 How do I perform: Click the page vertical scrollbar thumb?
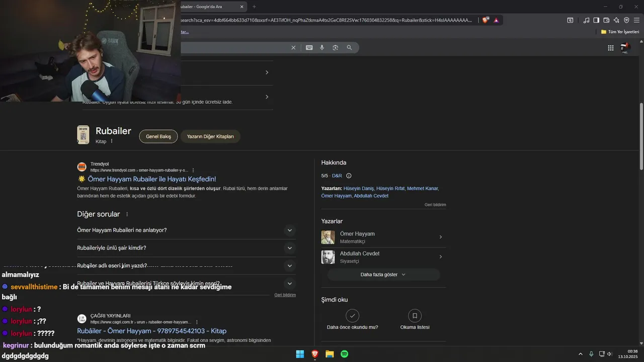641,136
